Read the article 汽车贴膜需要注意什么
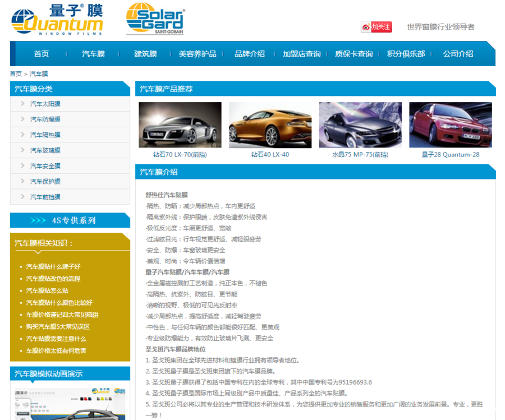505x420 pixels. point(56,339)
